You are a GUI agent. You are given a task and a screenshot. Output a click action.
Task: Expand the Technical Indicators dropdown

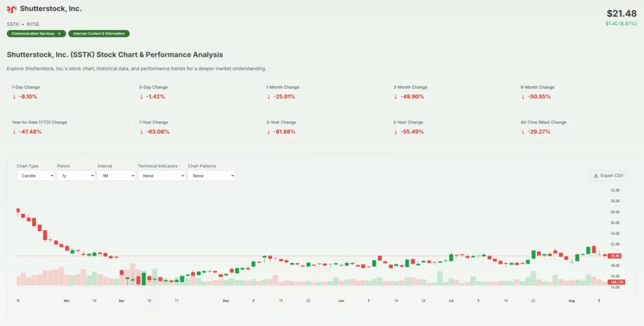click(x=162, y=176)
